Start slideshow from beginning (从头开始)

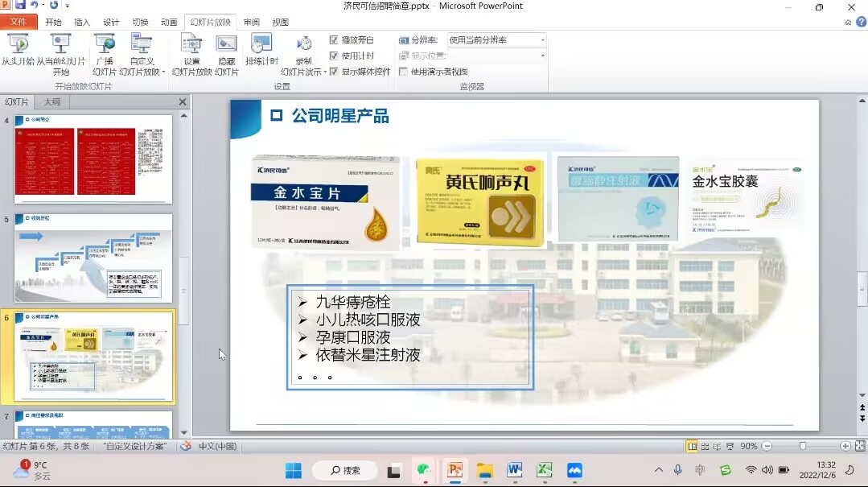point(18,45)
